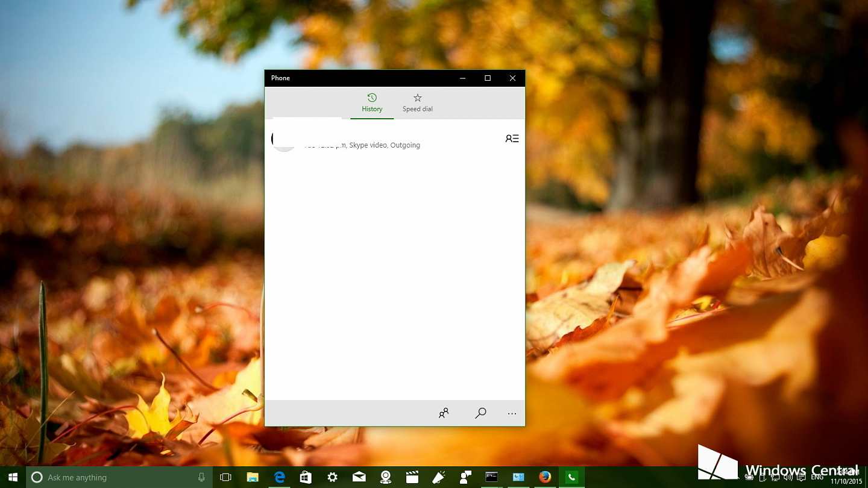Switch to the History tab
The width and height of the screenshot is (868, 488).
tap(372, 102)
